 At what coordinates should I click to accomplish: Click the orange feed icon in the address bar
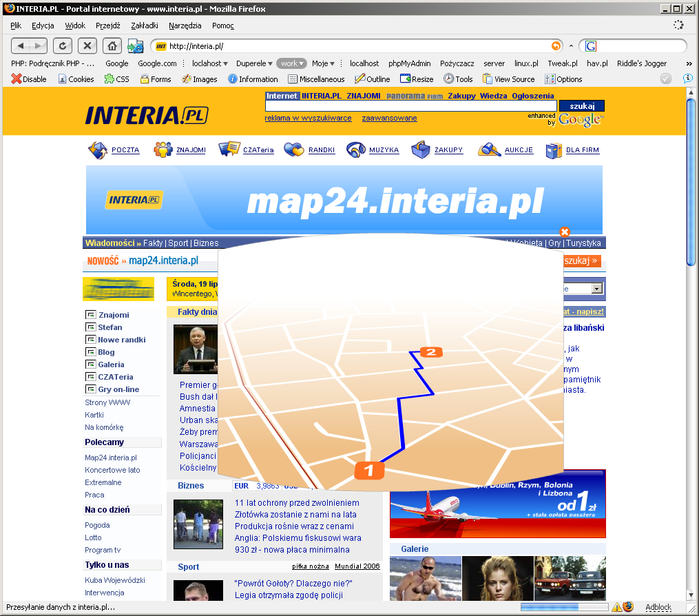[556, 45]
